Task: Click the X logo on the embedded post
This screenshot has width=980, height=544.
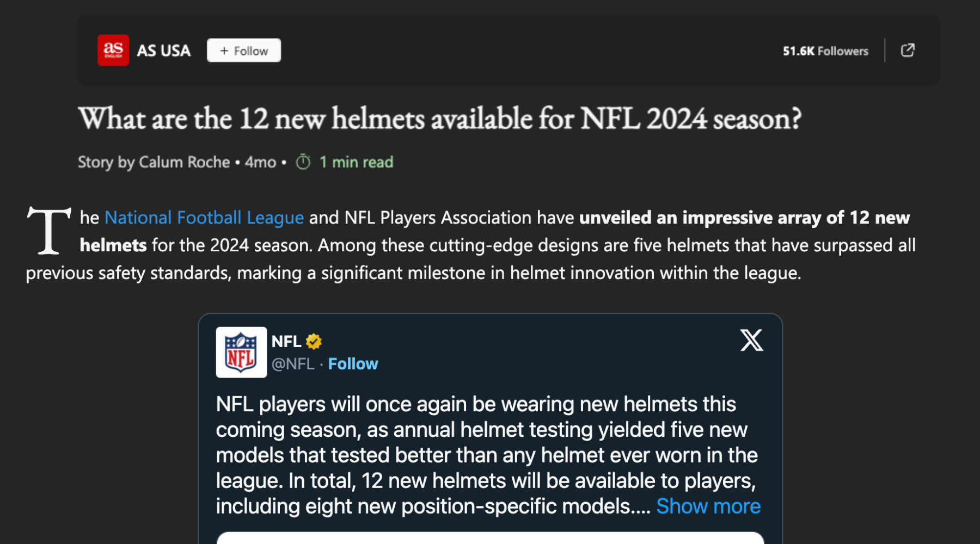Action: click(751, 341)
